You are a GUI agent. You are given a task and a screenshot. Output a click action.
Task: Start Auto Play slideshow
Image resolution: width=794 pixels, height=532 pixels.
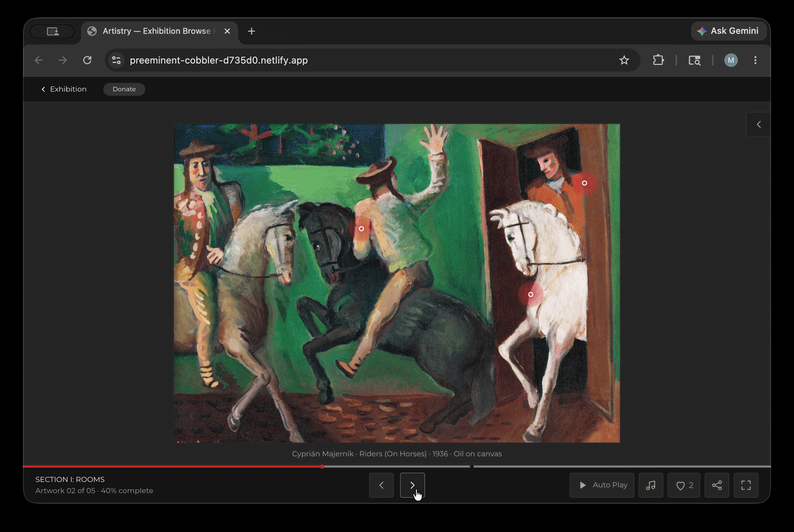[x=602, y=485]
